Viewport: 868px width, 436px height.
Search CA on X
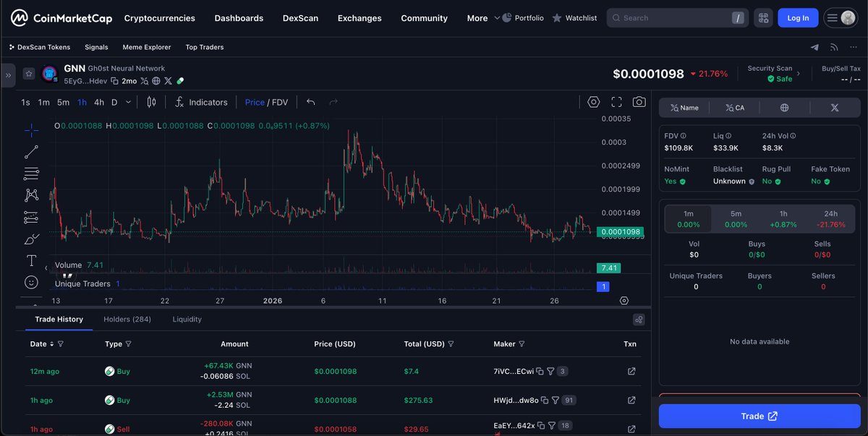pyautogui.click(x=736, y=108)
